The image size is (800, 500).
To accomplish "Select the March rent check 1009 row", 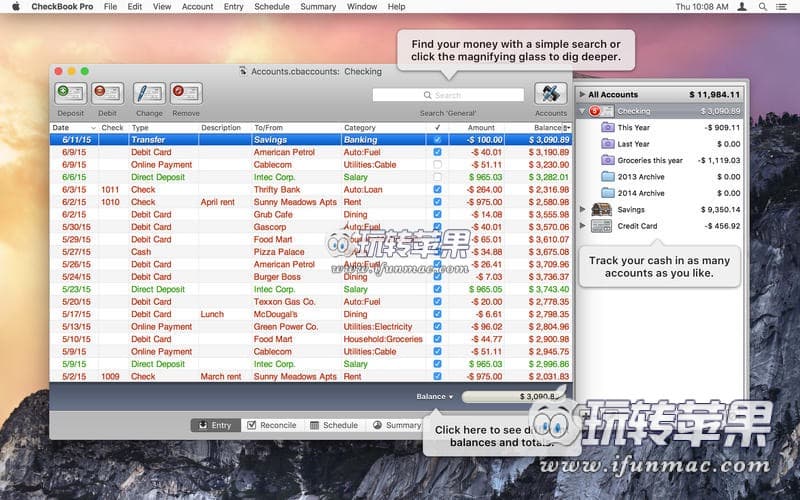I will coord(311,377).
